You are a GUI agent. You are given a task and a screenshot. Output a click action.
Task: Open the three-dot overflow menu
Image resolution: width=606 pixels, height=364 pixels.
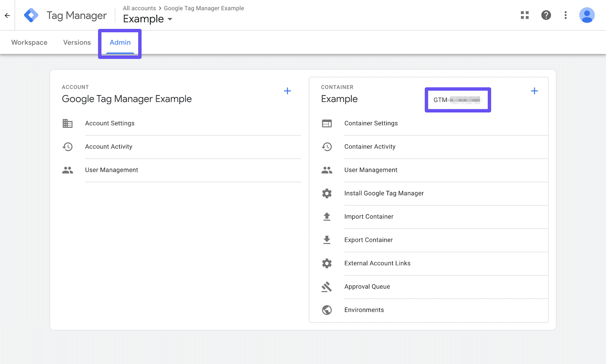pyautogui.click(x=566, y=15)
